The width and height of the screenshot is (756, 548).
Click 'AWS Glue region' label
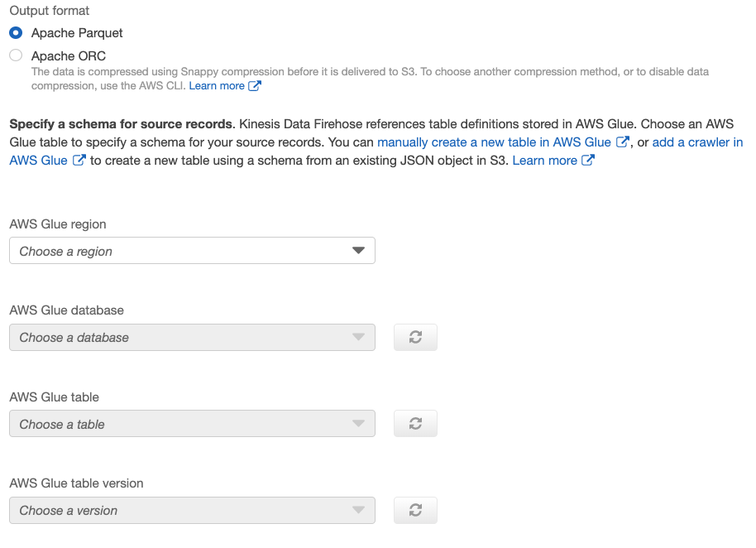click(x=58, y=224)
